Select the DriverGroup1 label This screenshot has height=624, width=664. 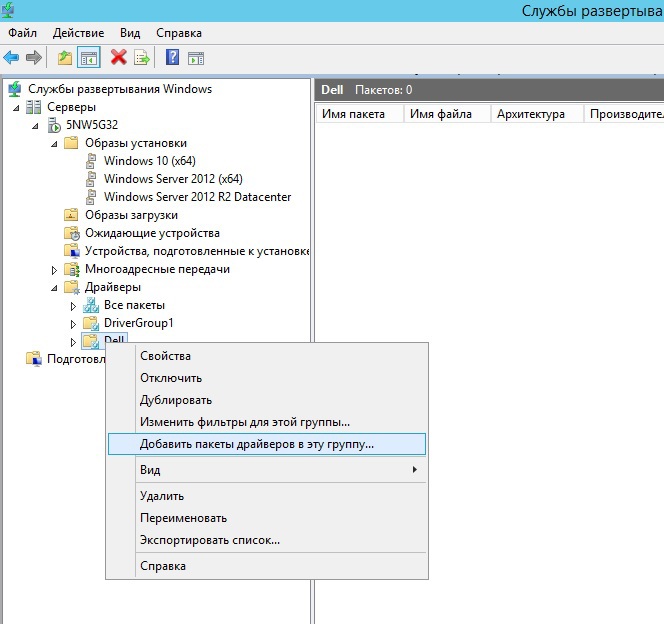pos(138,323)
